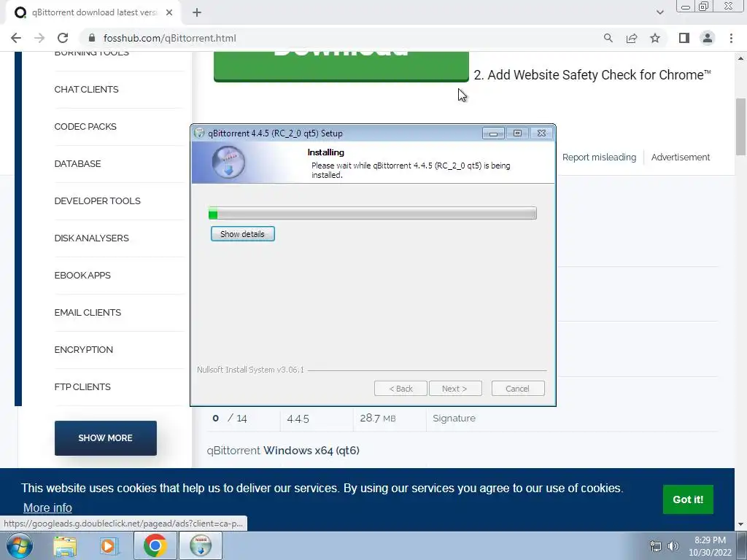747x560 pixels.
Task: Click the qBittorrent setup title bar icon
Action: [200, 133]
